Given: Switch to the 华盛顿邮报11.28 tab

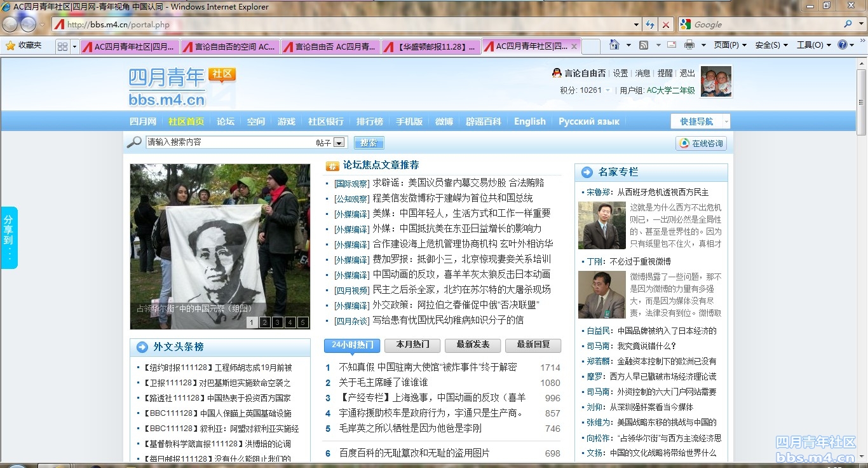Looking at the screenshot, I should [431, 46].
